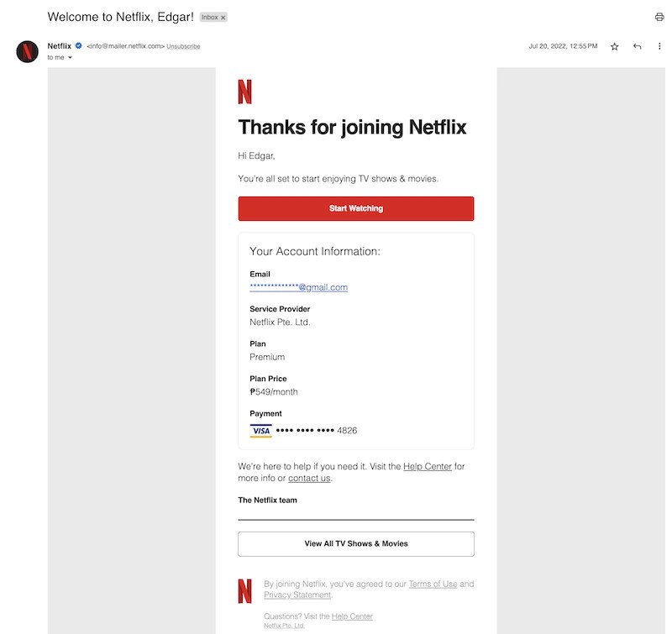This screenshot has width=672, height=634.
Task: Expand the 'to me' recipient details
Action: [x=56, y=57]
